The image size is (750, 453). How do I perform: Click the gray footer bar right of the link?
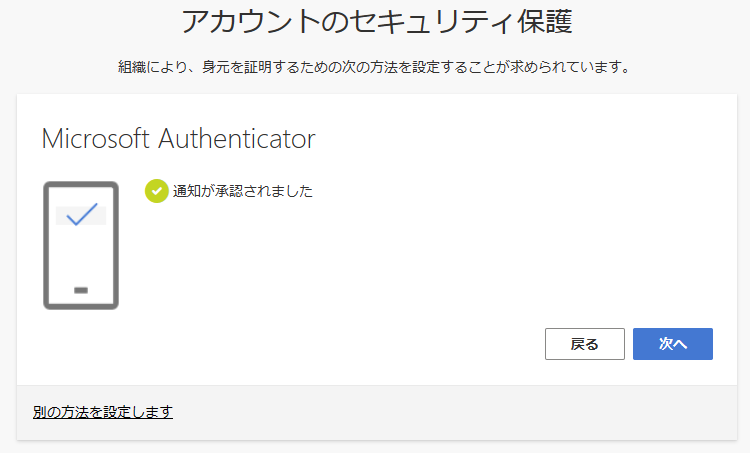[x=454, y=412]
